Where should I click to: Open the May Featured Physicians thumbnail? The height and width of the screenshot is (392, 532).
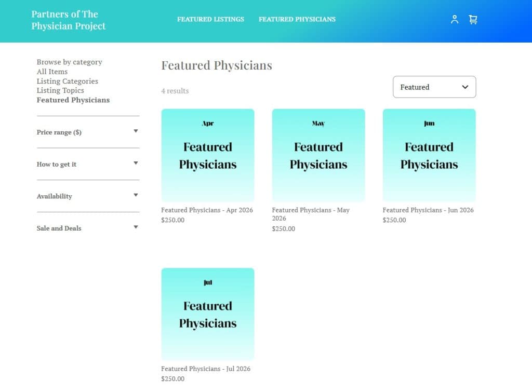tap(318, 155)
